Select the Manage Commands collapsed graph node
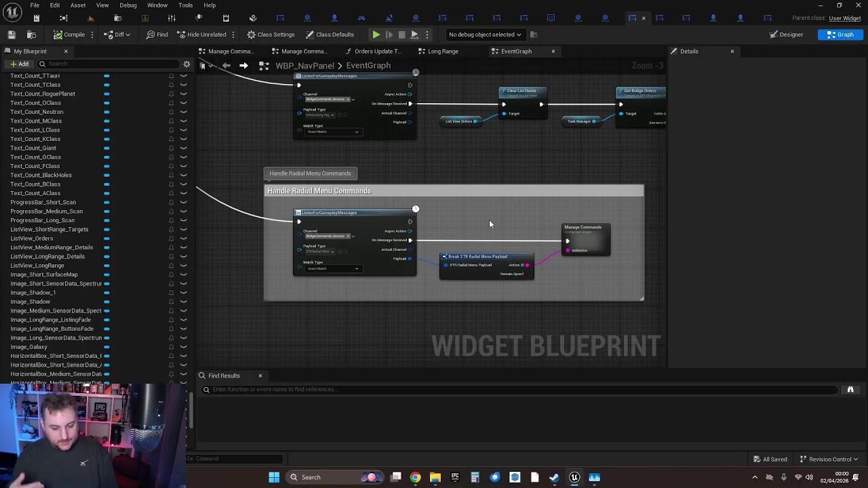Viewport: 868px width, 488px height. point(586,240)
